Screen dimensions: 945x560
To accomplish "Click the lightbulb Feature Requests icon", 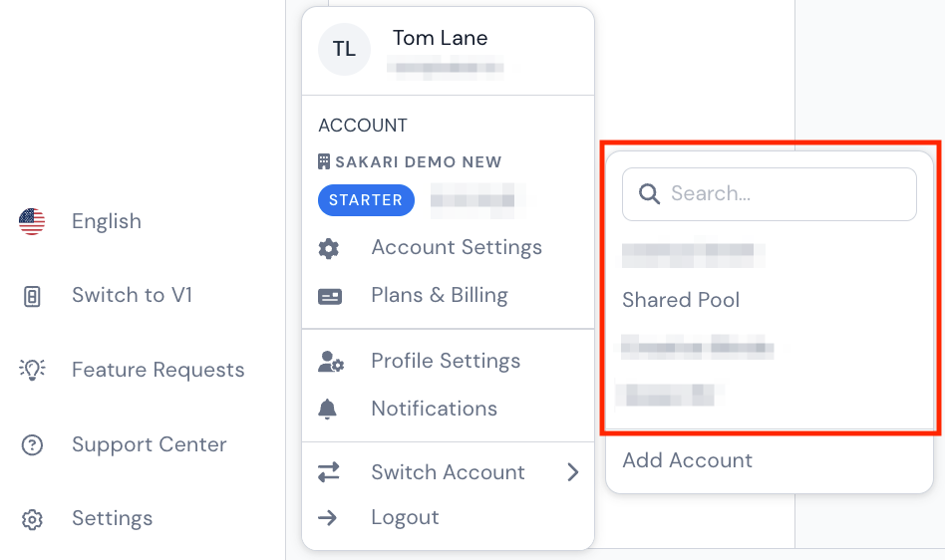I will (x=32, y=370).
